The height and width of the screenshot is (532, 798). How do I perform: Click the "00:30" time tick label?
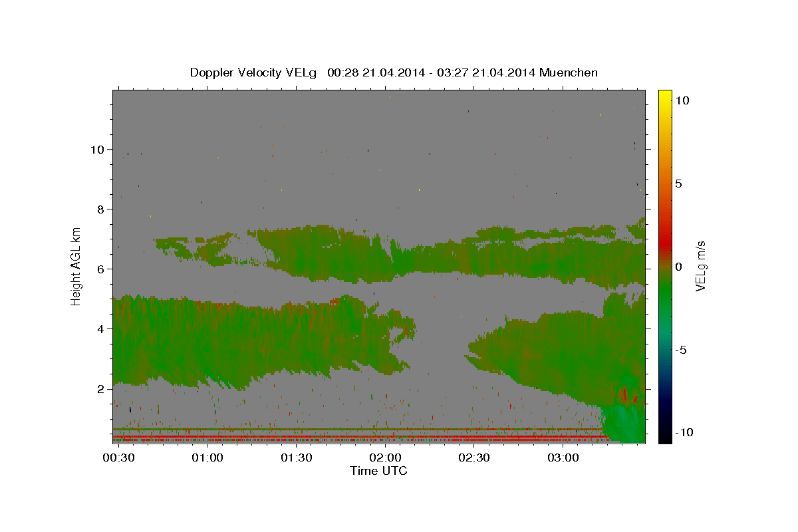click(x=118, y=458)
